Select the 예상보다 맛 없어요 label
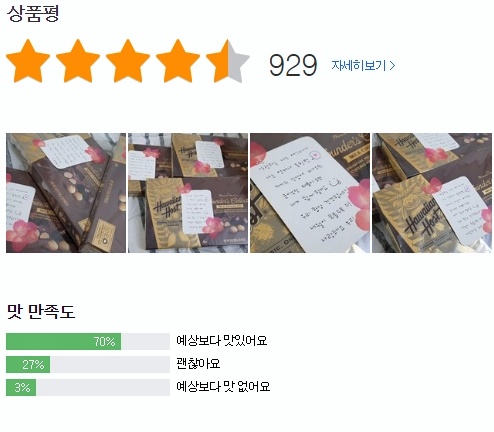The image size is (494, 432). [223, 387]
